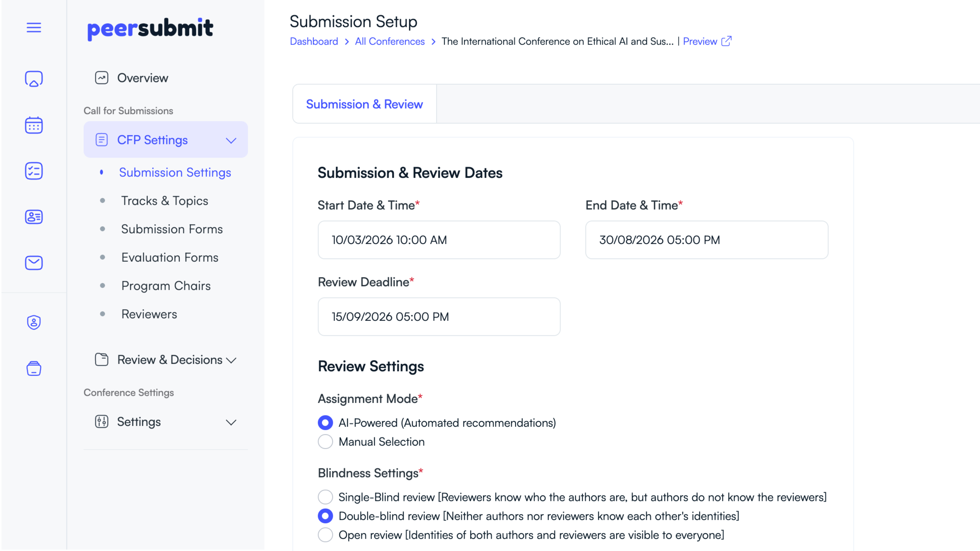Image resolution: width=980 pixels, height=551 pixels.
Task: Click the user shield icon near sidebar bottom
Action: point(33,322)
